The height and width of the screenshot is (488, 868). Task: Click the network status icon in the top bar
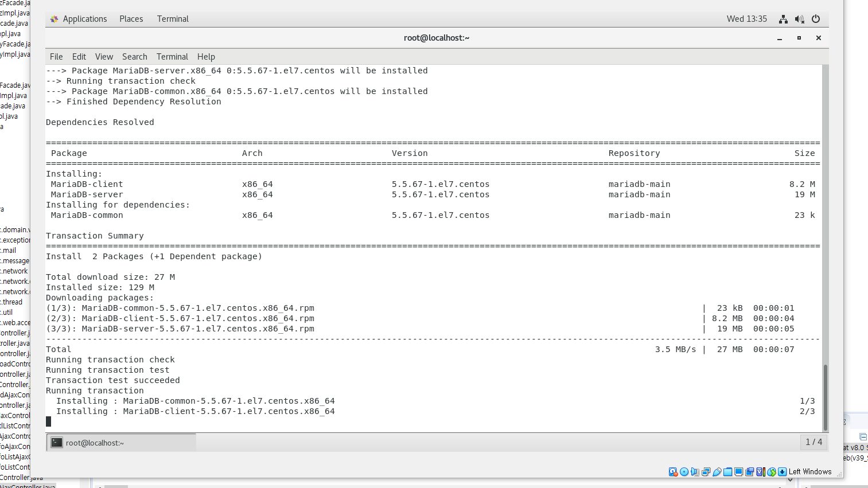click(x=783, y=19)
